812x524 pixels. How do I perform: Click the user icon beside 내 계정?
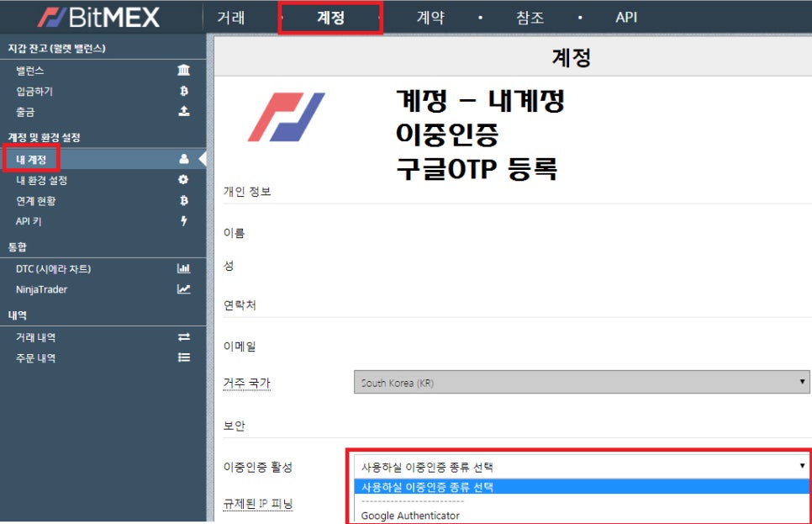184,159
